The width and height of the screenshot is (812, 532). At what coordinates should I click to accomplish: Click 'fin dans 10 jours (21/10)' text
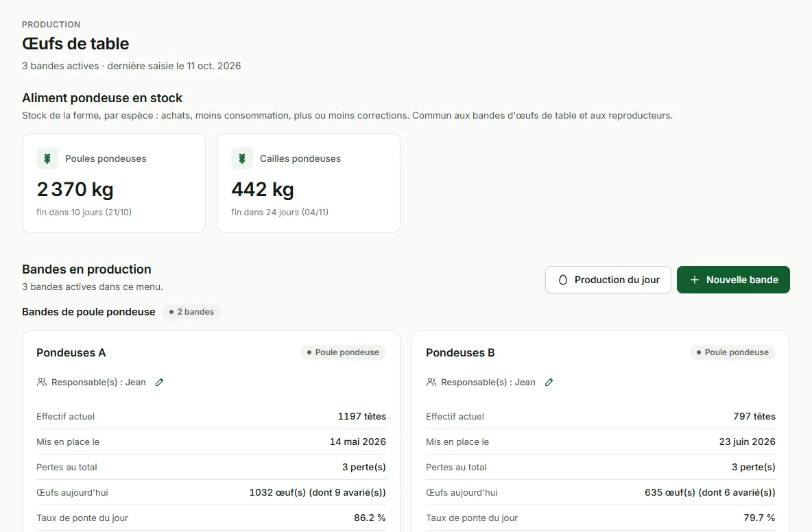(84, 212)
